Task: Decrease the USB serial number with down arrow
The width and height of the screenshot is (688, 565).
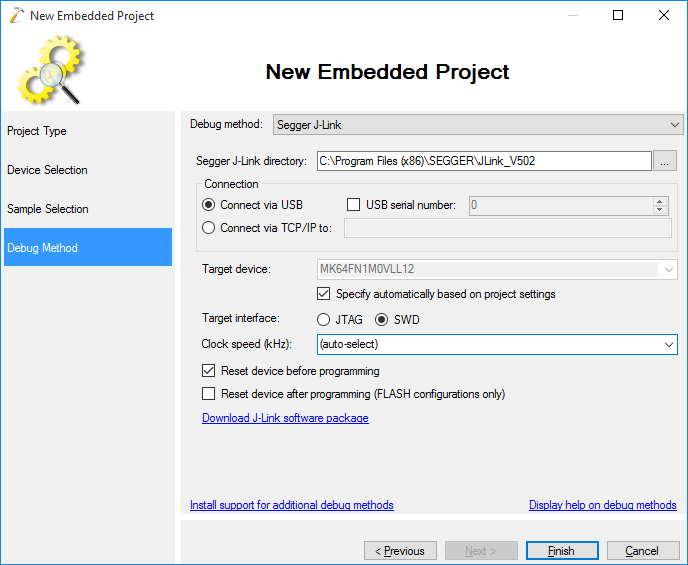Action: pos(659,210)
